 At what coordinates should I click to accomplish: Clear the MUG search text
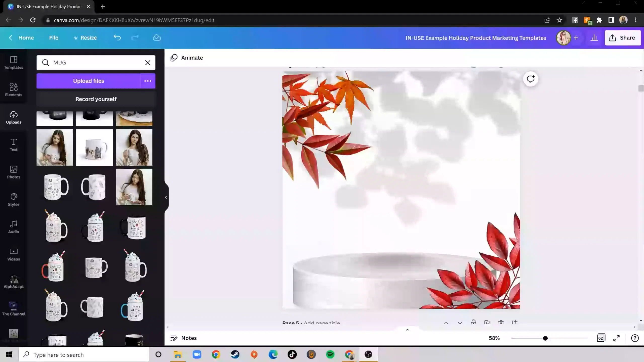148,63
